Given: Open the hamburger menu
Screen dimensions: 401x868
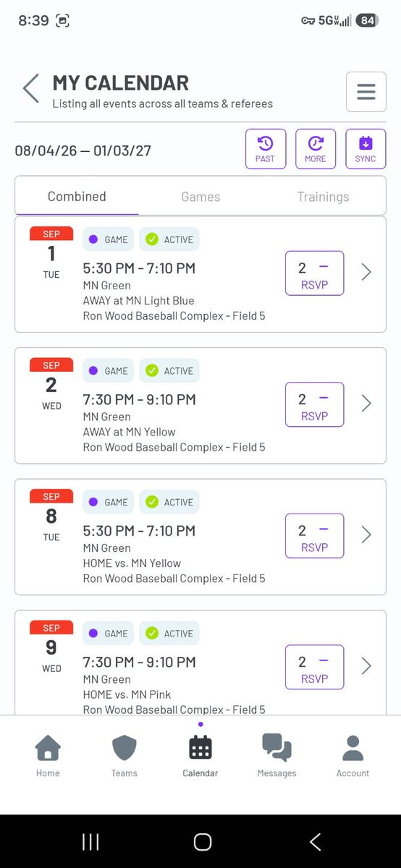Looking at the screenshot, I should pos(366,92).
